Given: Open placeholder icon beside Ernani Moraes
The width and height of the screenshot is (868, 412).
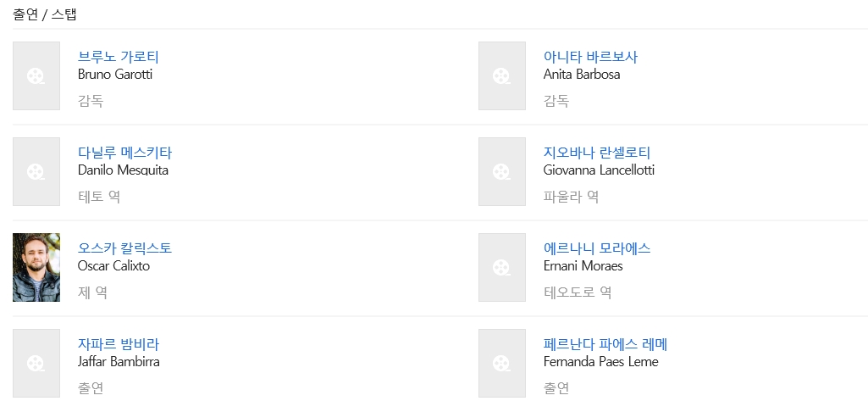Looking at the screenshot, I should [501, 268].
